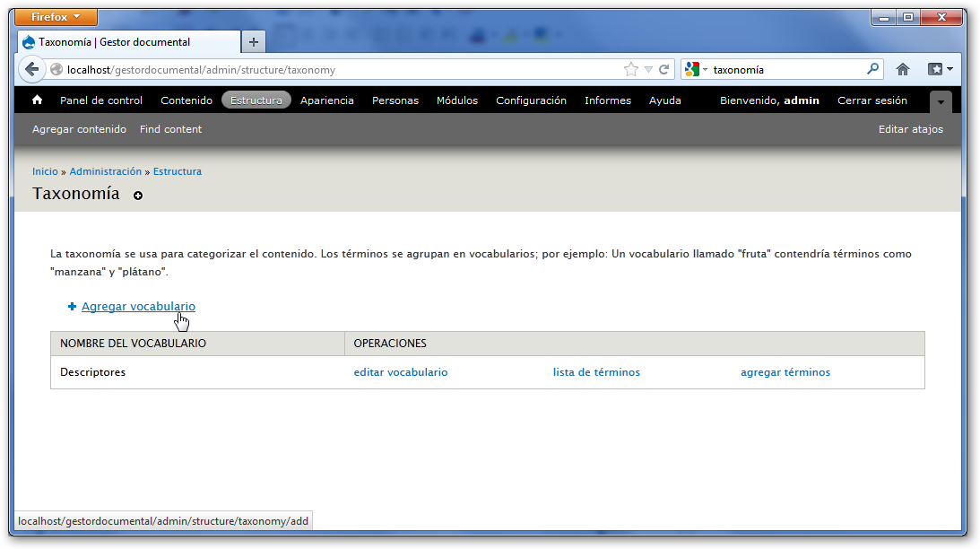Image resolution: width=980 pixels, height=549 pixels.
Task: Click the browser back arrow button
Action: click(x=31, y=69)
